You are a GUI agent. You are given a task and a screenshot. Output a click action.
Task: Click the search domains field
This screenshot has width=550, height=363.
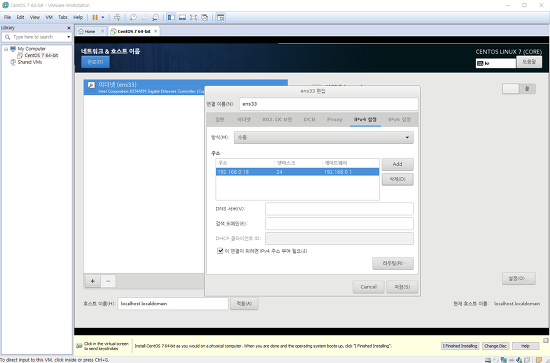(339, 224)
